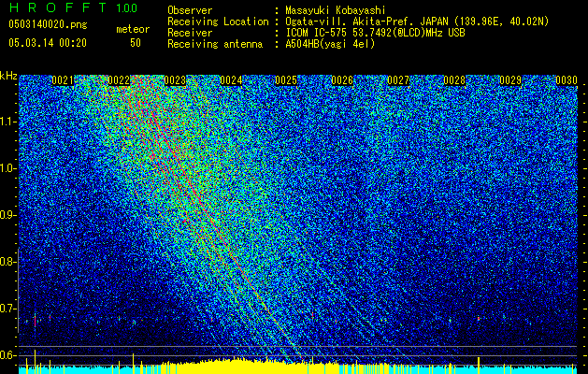Click the Receiving antenna label
Image resolution: width=588 pixels, height=374 pixels.
(x=215, y=44)
